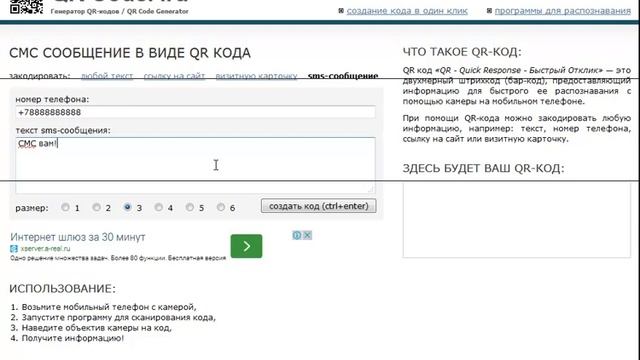Open the ad info icon
640x360 pixels.
click(x=297, y=235)
